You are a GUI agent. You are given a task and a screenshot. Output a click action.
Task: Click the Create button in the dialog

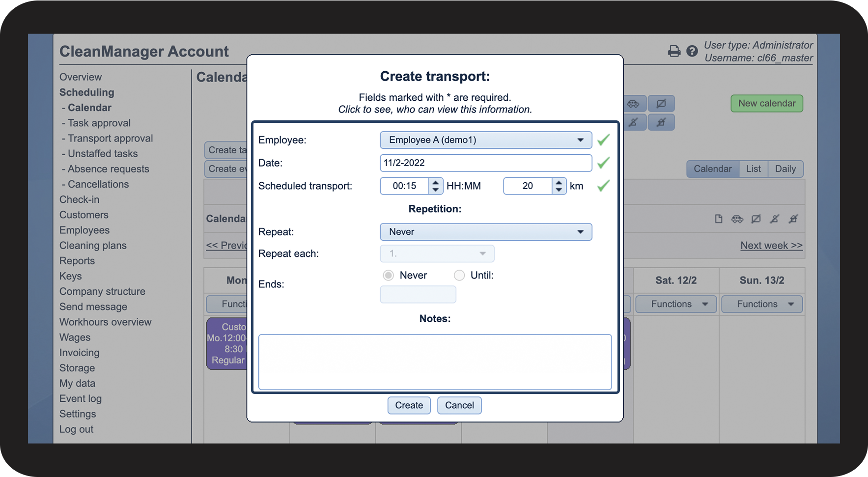pyautogui.click(x=409, y=405)
